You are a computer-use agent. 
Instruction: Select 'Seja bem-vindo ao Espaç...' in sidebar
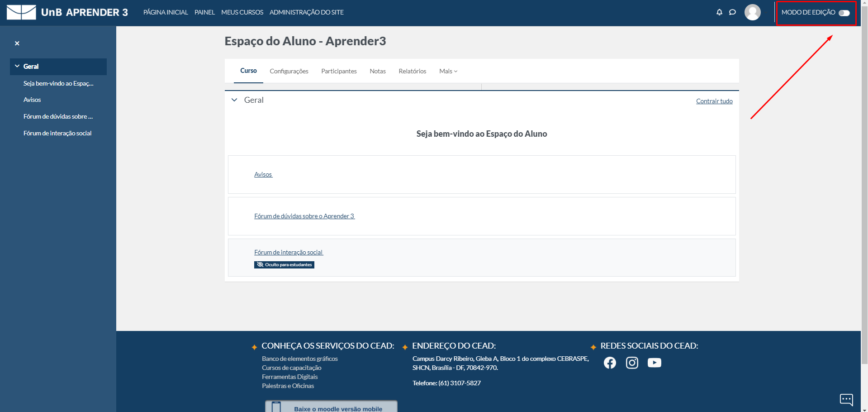[x=58, y=83]
